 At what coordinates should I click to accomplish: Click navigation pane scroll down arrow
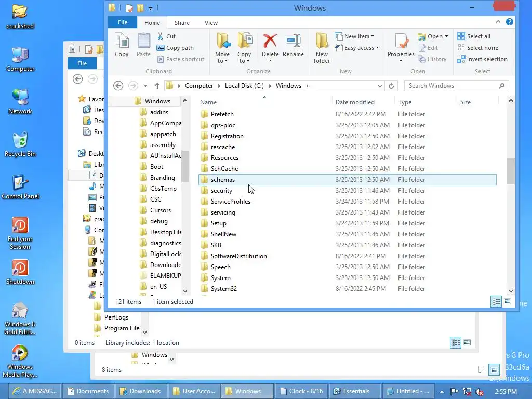pos(185,291)
